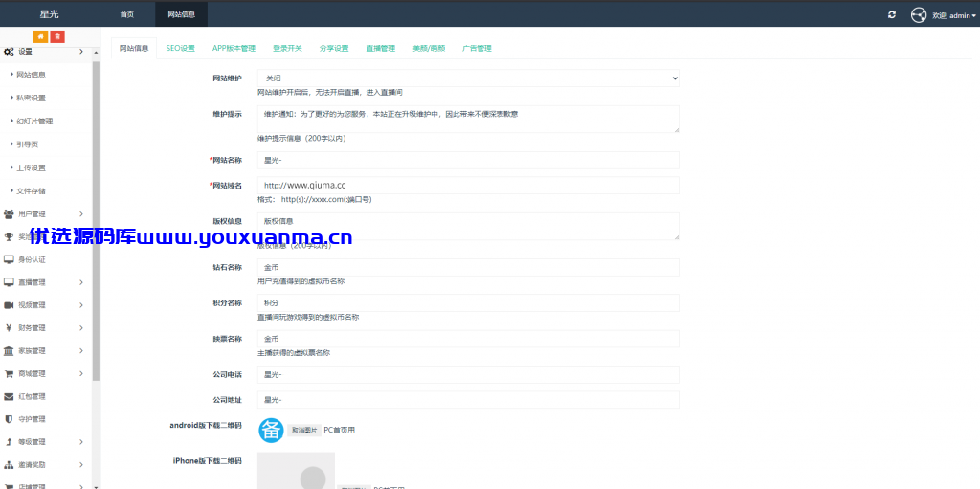Select 网站信息 in the dark top navigation

pyautogui.click(x=181, y=15)
